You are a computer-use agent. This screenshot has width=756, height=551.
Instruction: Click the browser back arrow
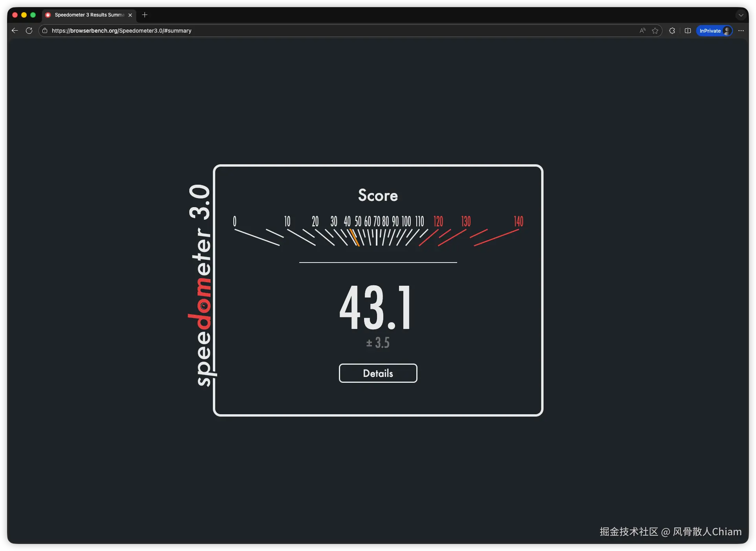pos(15,31)
